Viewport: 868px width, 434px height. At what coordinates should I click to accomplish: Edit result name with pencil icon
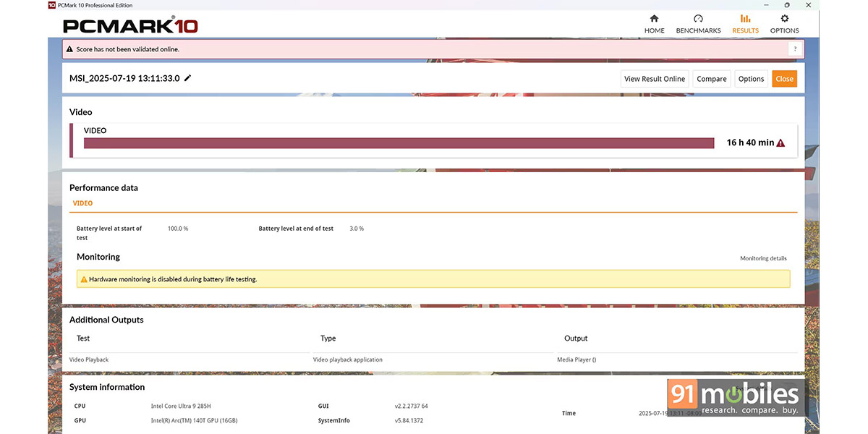point(188,78)
